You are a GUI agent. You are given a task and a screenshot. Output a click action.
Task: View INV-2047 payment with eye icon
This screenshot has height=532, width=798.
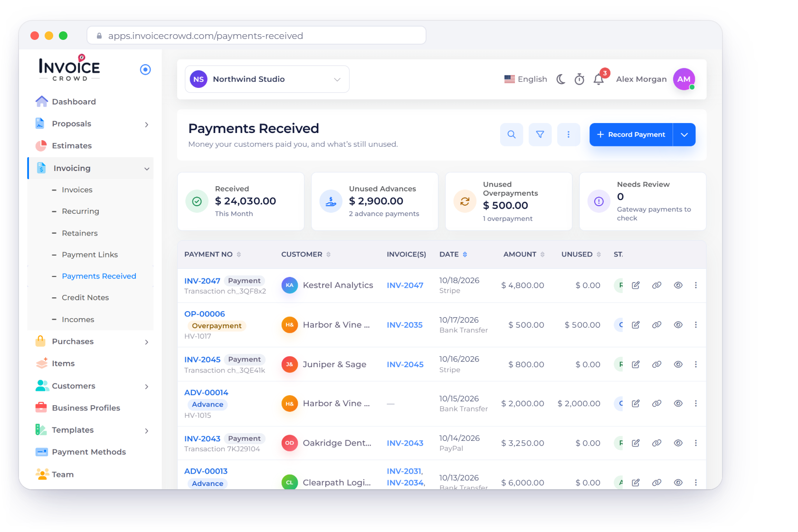click(x=678, y=285)
